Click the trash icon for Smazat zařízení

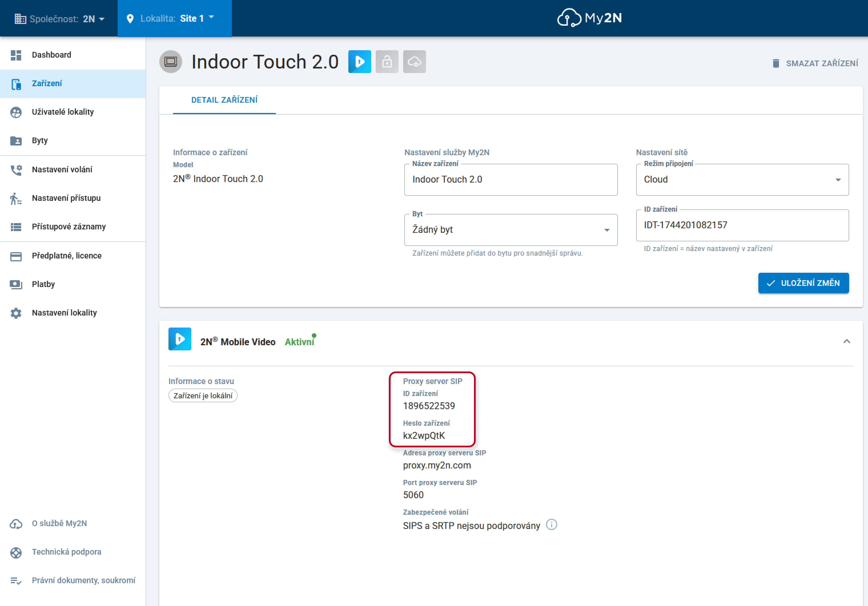pyautogui.click(x=776, y=63)
